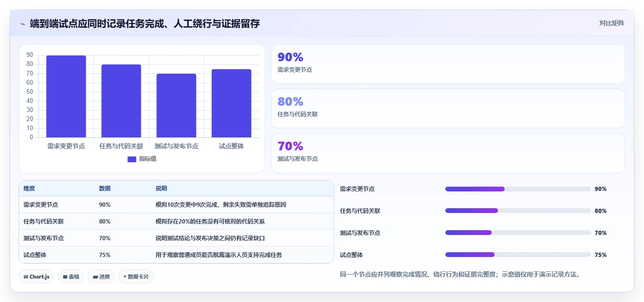Click table cell 任务与代码关联
This screenshot has width=644, height=302.
click(x=44, y=222)
